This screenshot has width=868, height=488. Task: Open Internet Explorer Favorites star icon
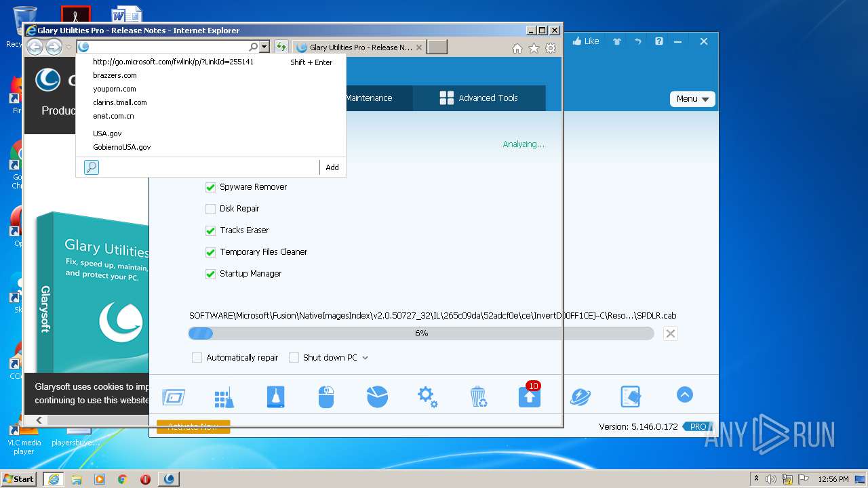[x=534, y=48]
